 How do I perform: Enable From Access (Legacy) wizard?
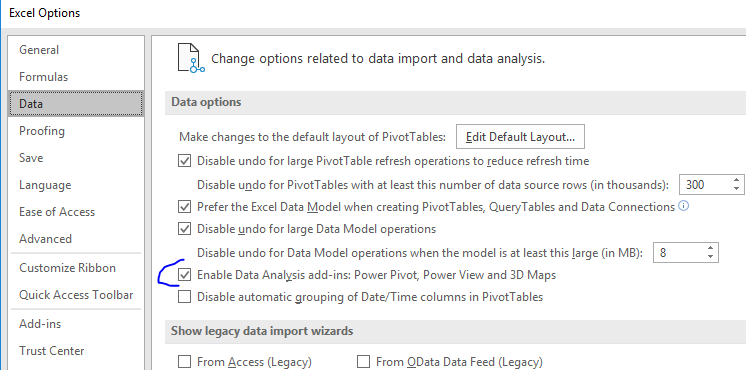click(184, 362)
